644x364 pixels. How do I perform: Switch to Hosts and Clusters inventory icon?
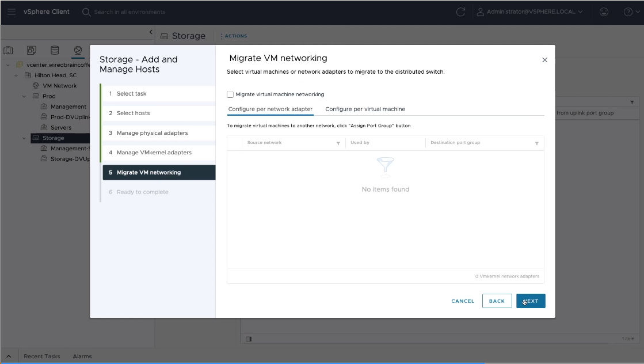(9, 50)
